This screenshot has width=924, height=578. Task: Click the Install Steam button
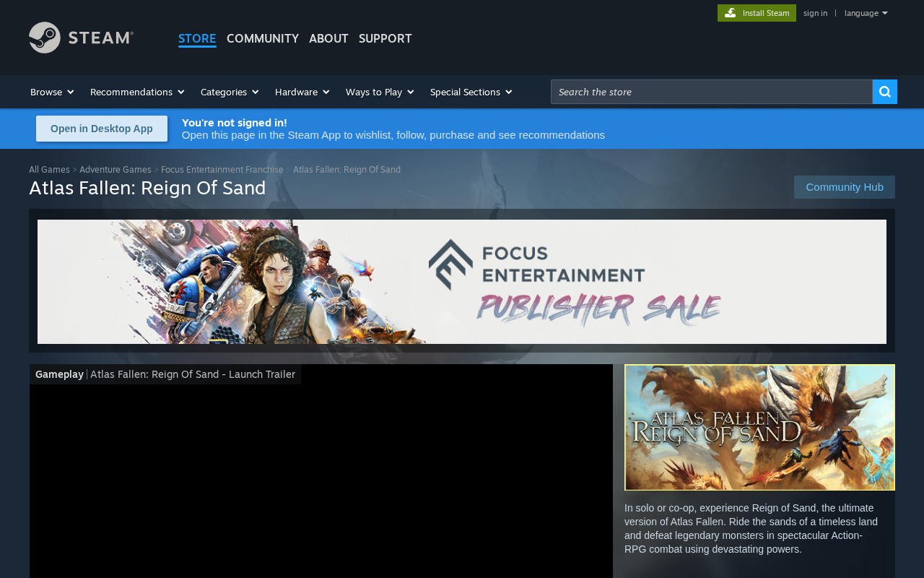757,13
